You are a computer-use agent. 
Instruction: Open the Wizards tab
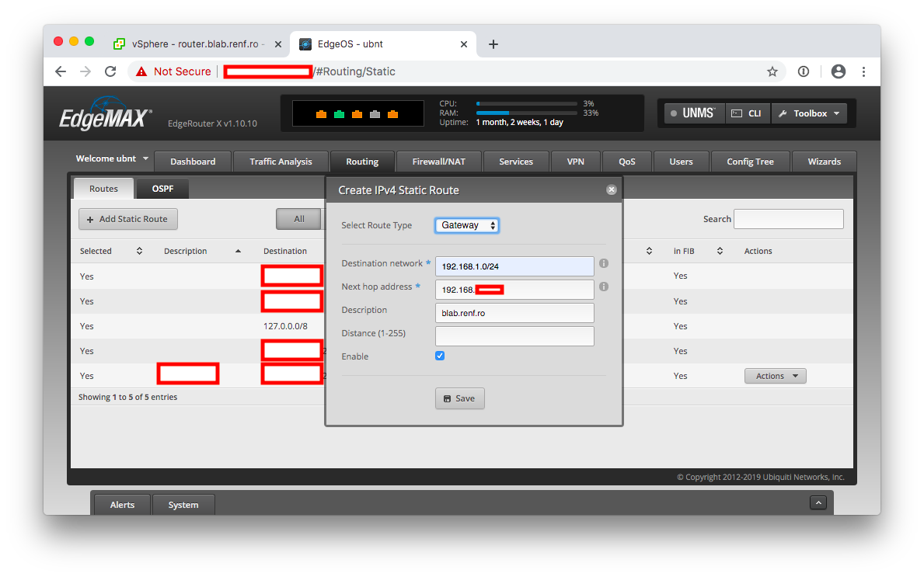825,162
